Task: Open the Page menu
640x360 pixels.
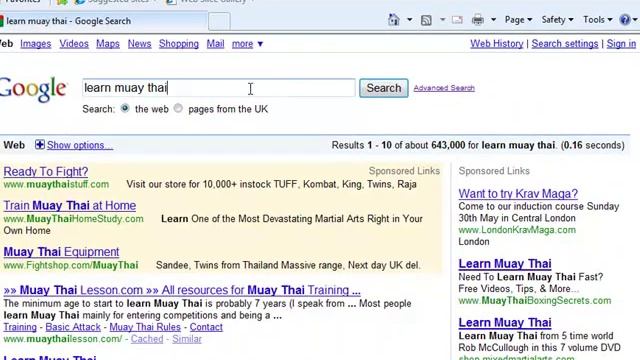Action: point(518,20)
